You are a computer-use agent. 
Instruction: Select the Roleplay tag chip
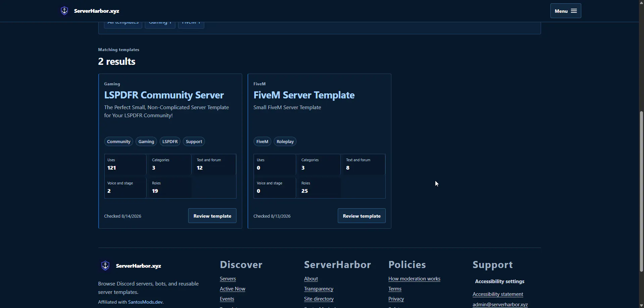coord(285,142)
